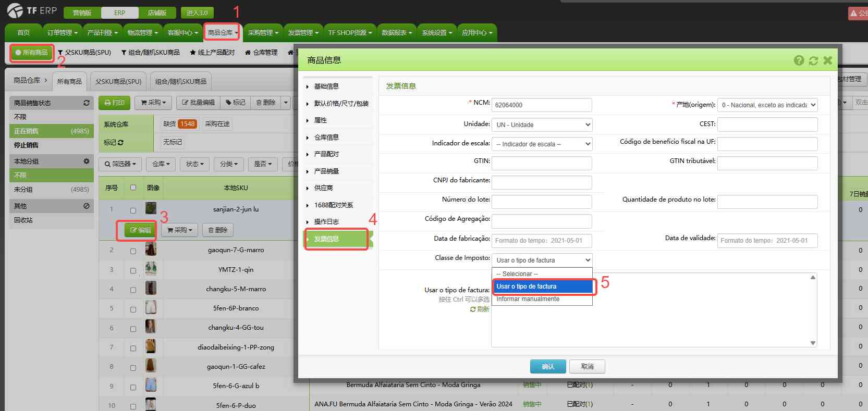Click the 确认 confirm button
868x411 pixels.
tap(548, 367)
